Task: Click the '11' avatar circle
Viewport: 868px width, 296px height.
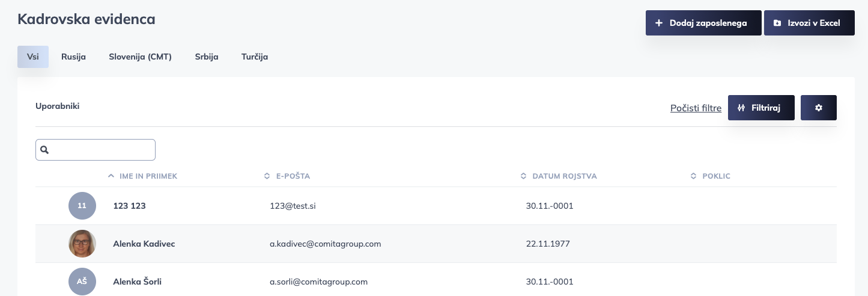Action: [82, 206]
